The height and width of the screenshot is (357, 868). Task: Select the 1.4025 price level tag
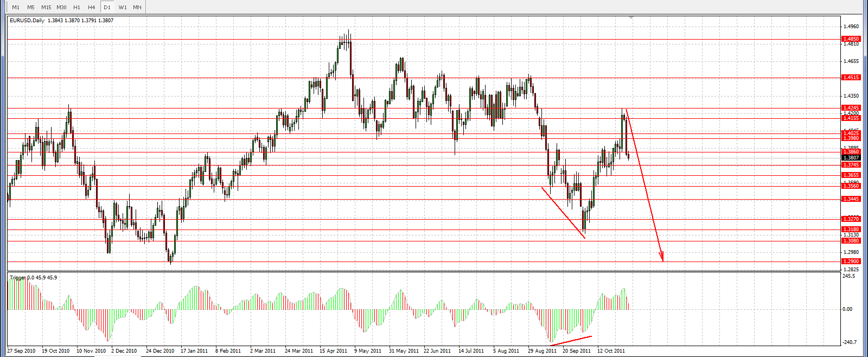point(851,133)
